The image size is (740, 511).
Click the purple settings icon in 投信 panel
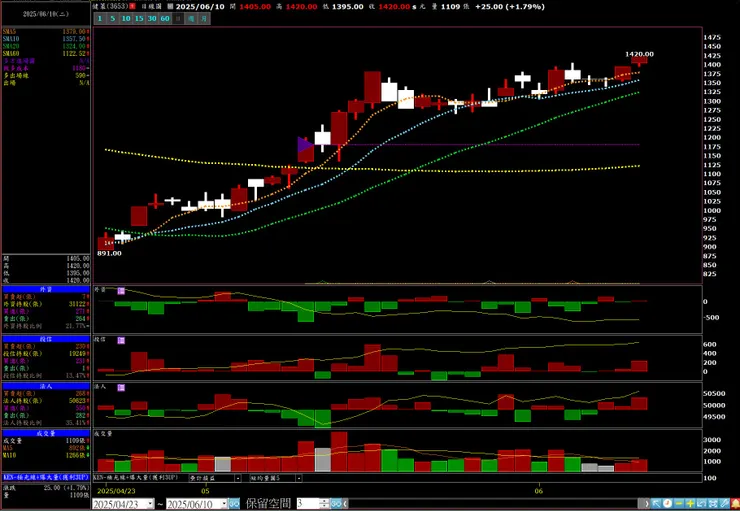point(121,340)
